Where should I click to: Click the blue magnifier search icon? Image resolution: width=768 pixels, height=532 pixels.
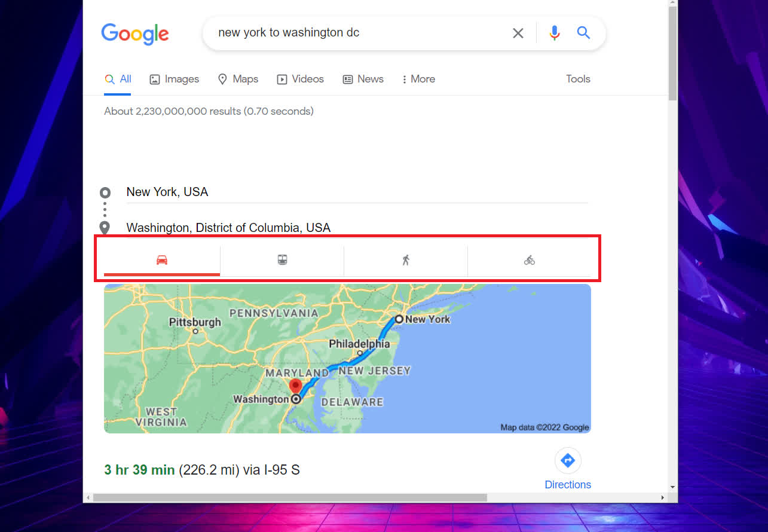[x=583, y=33]
